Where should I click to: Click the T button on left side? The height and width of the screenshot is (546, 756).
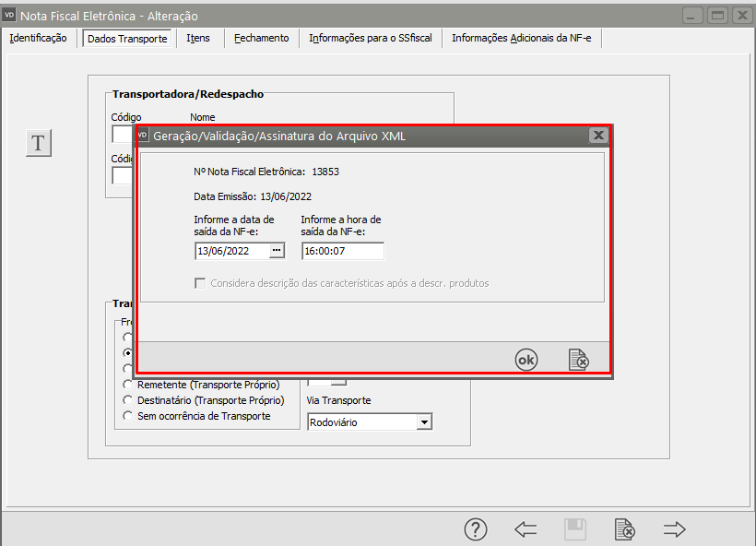pos(38,143)
